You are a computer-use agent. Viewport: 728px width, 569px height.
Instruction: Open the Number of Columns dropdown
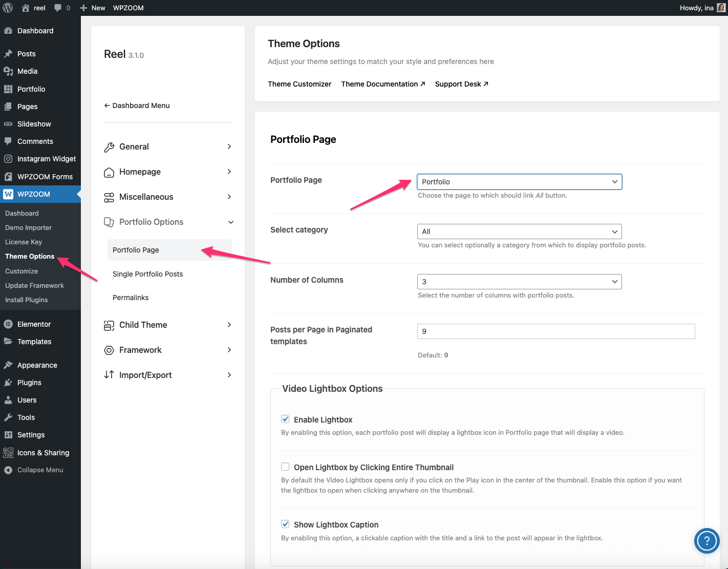coord(519,282)
